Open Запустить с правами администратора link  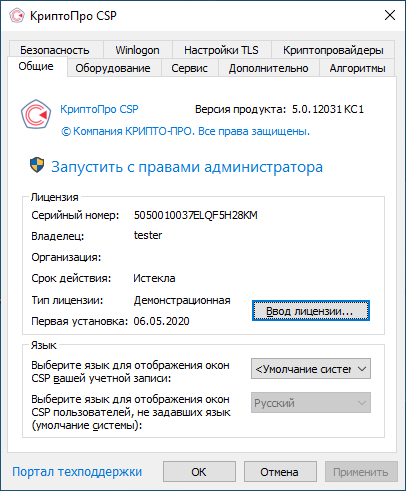click(x=187, y=167)
